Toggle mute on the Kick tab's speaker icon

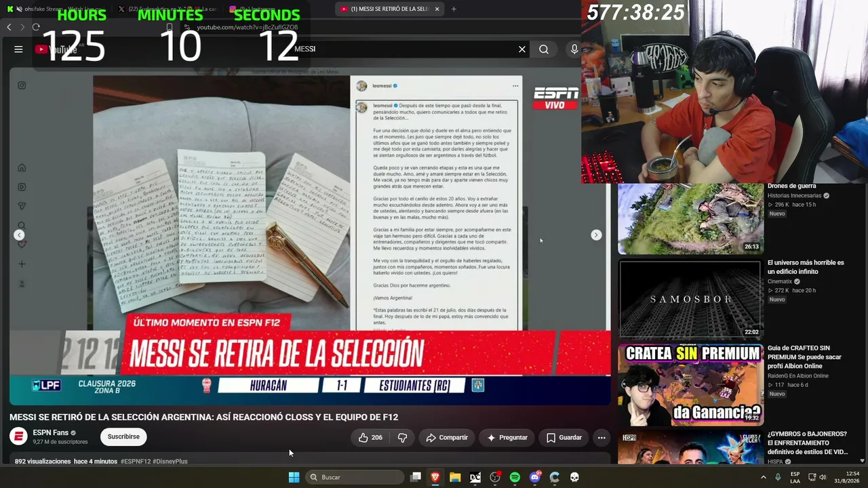pyautogui.click(x=18, y=9)
